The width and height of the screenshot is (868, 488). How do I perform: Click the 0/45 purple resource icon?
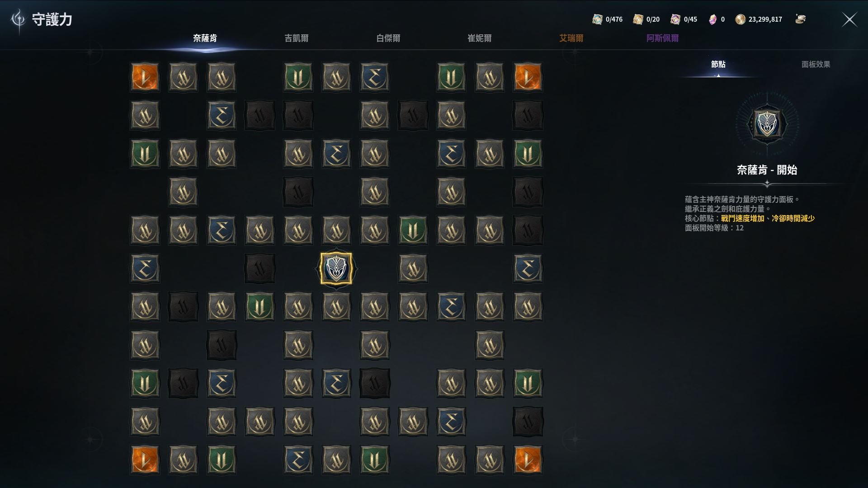675,19
